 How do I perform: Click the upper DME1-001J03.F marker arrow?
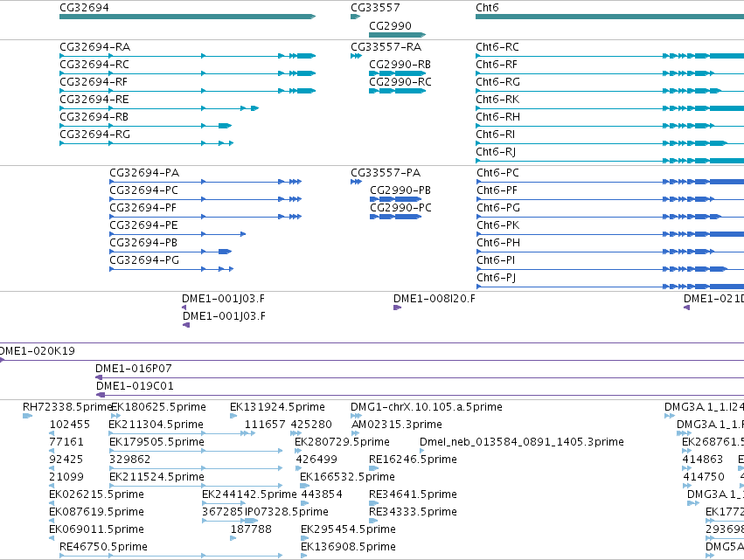pos(184,308)
